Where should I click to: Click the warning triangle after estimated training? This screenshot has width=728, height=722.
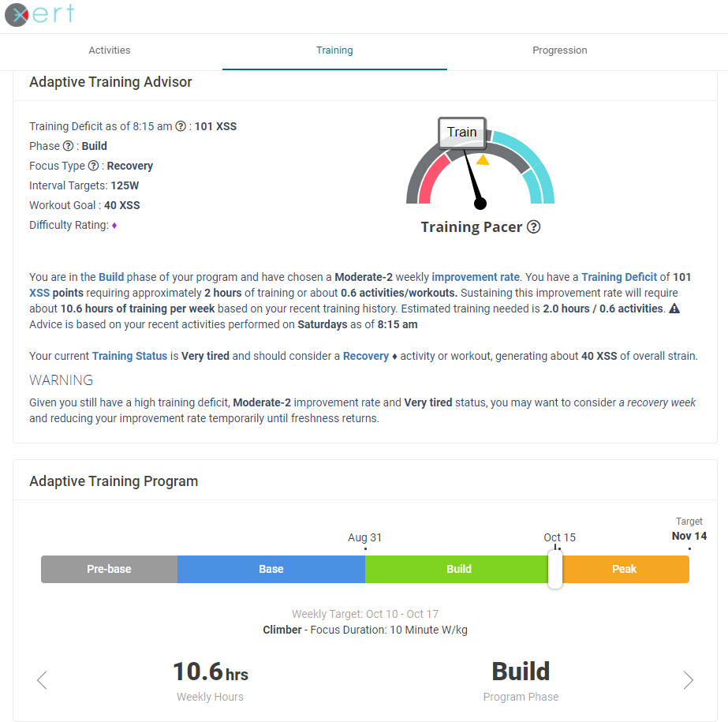pyautogui.click(x=676, y=309)
